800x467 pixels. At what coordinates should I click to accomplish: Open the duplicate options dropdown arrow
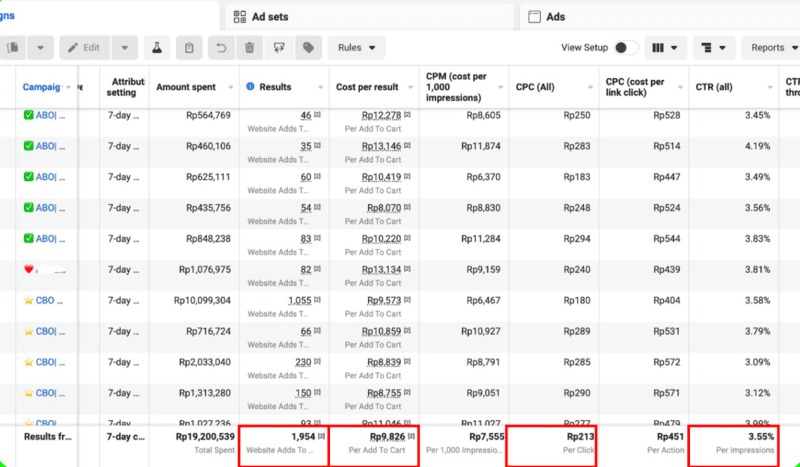(40, 47)
